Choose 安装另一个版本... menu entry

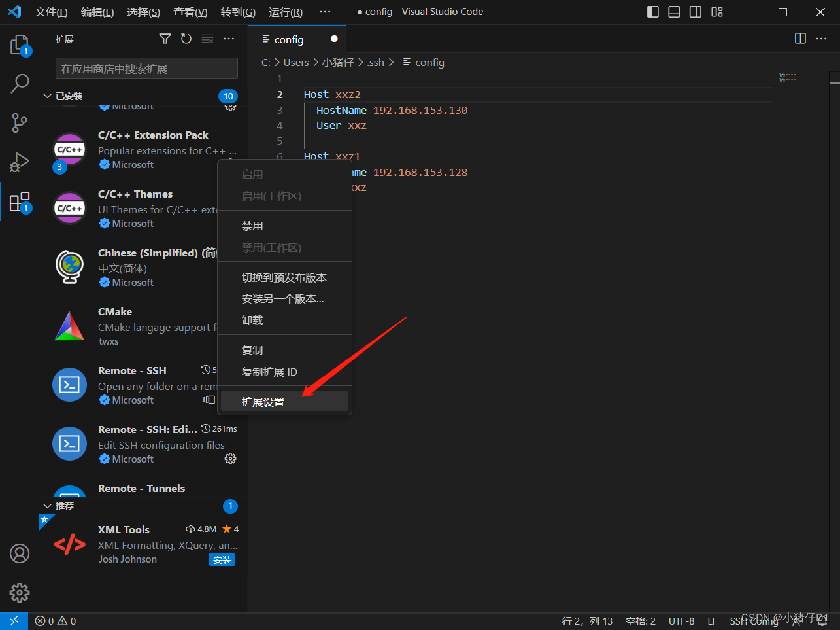click(284, 299)
